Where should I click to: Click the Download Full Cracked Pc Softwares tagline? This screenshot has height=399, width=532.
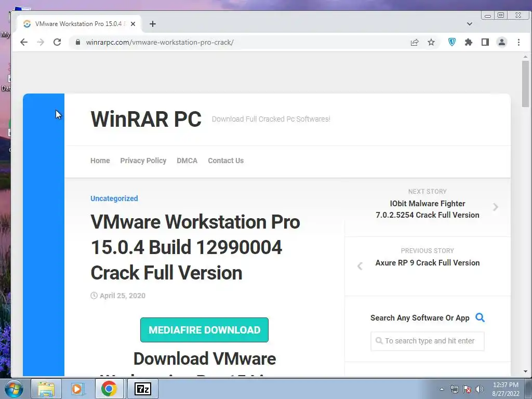(x=271, y=119)
